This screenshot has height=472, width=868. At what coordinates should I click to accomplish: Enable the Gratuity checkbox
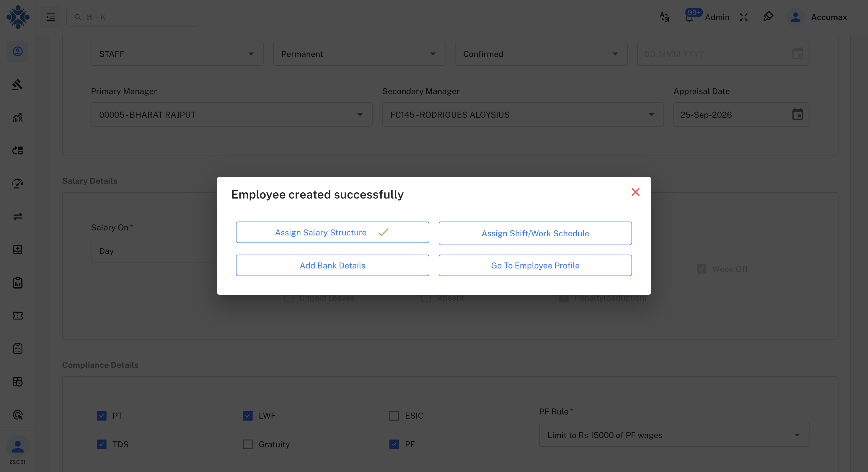click(248, 444)
